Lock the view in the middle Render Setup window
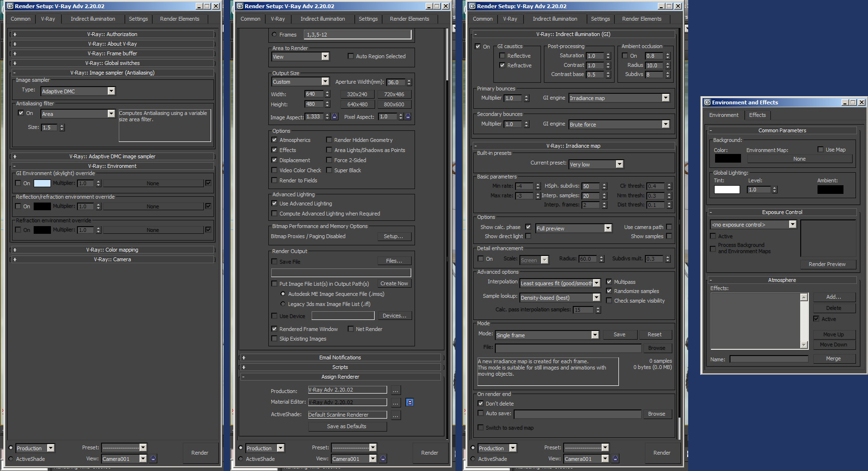The height and width of the screenshot is (471, 868). [383, 458]
